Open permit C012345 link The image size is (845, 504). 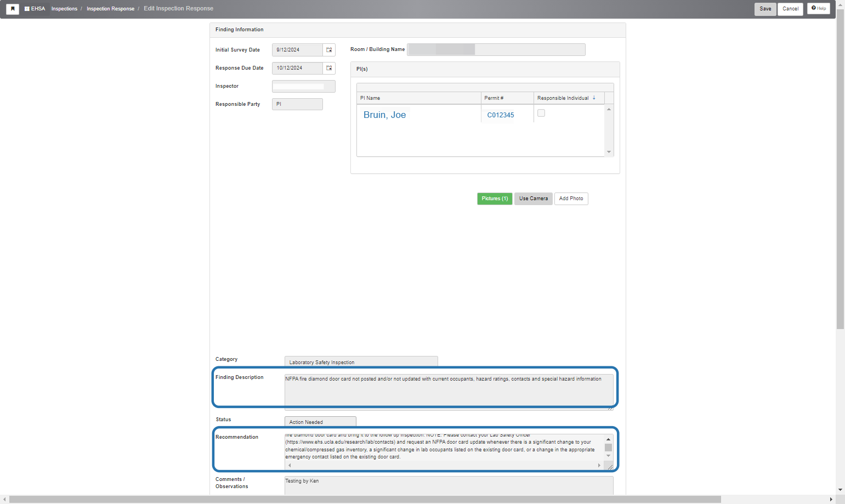click(501, 115)
